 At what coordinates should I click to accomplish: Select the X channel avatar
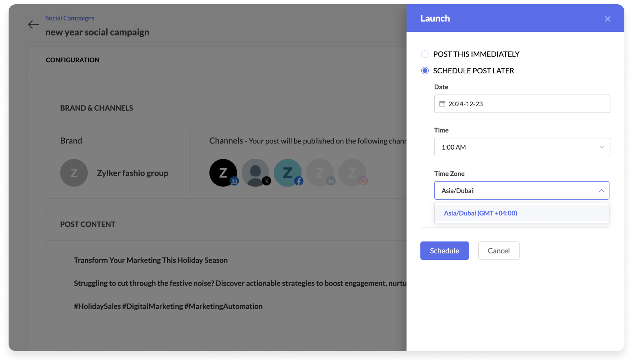point(255,173)
